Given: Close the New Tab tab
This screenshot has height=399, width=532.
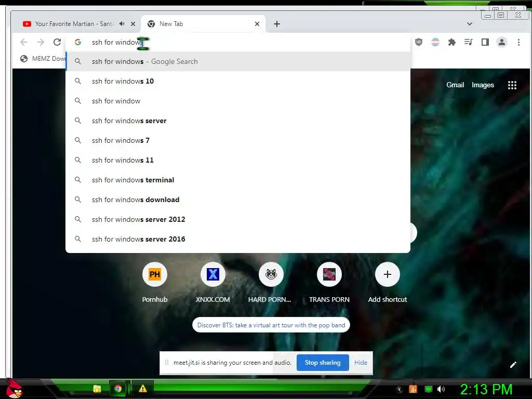Looking at the screenshot, I should (x=257, y=24).
